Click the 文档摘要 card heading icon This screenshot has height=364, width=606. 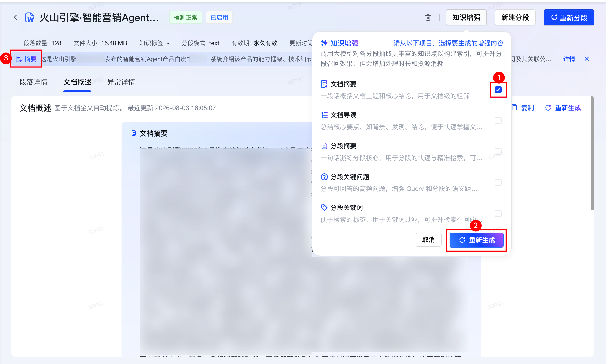point(134,133)
